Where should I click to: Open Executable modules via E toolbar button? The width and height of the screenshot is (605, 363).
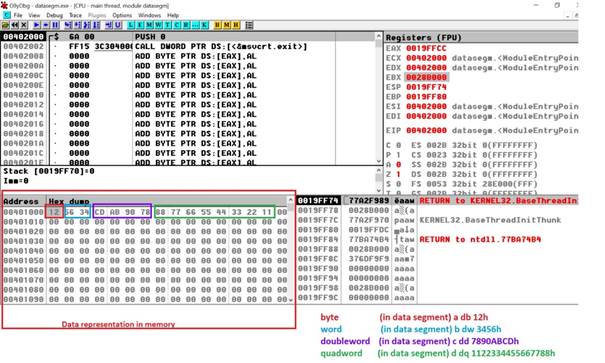[140, 25]
